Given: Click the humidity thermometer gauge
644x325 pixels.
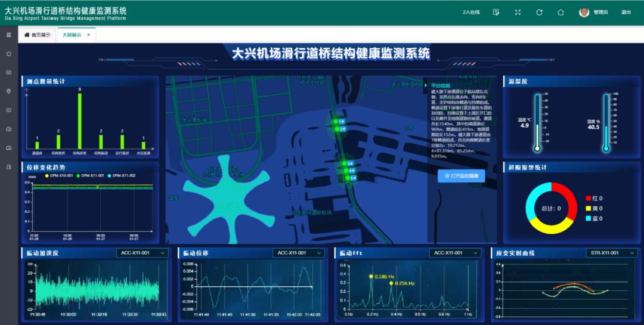Looking at the screenshot, I should [606, 122].
